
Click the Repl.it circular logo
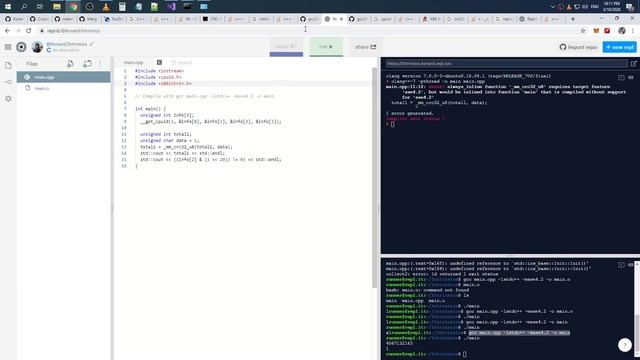pyautogui.click(x=21, y=47)
